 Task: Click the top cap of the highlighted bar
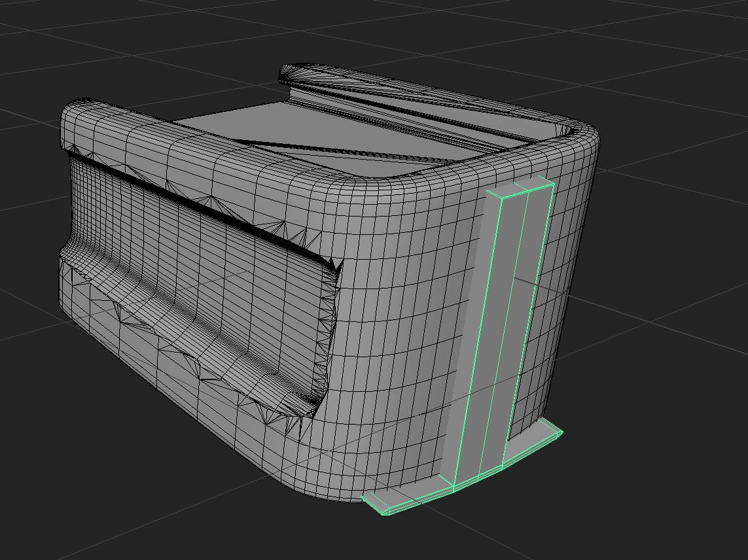tap(521, 187)
